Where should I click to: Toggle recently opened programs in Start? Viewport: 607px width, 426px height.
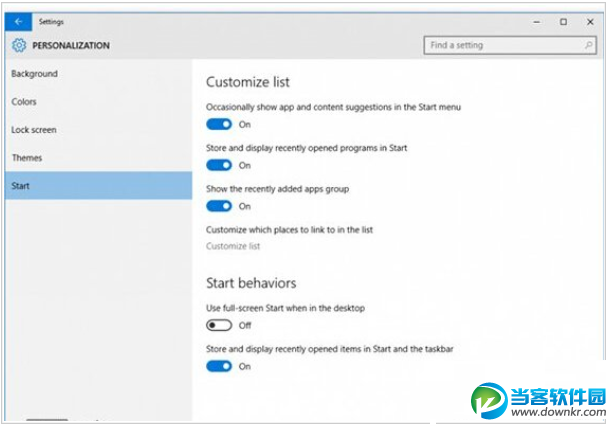[219, 165]
